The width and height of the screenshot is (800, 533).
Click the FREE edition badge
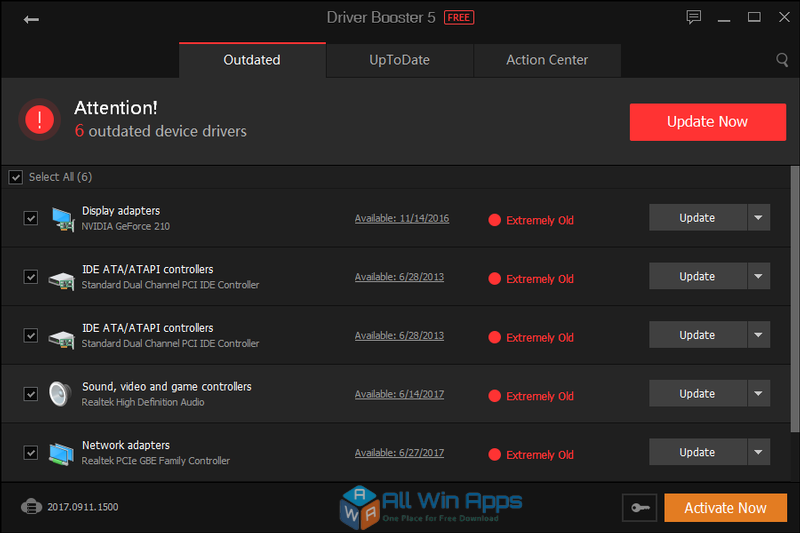(x=459, y=17)
